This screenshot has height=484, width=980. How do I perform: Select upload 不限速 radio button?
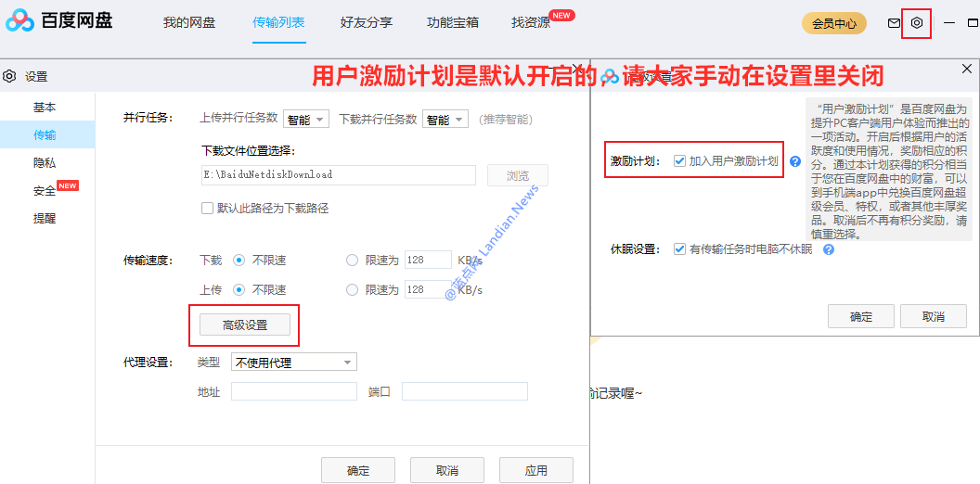239,290
